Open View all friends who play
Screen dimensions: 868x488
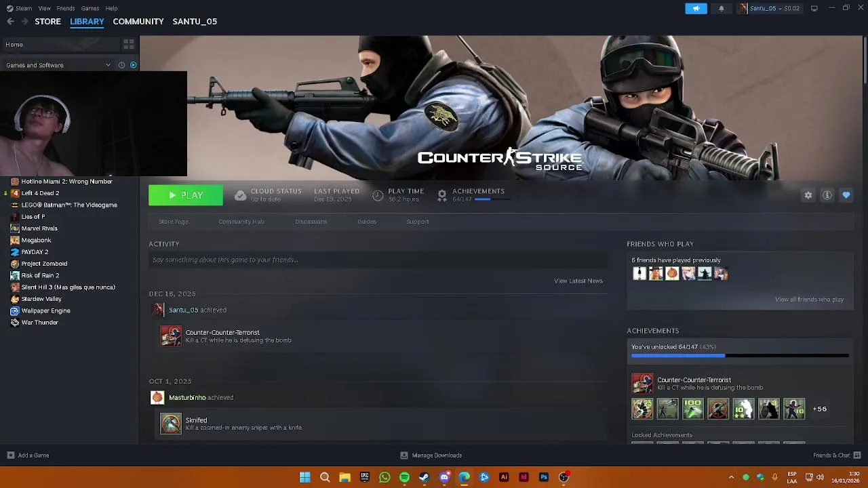[809, 300]
